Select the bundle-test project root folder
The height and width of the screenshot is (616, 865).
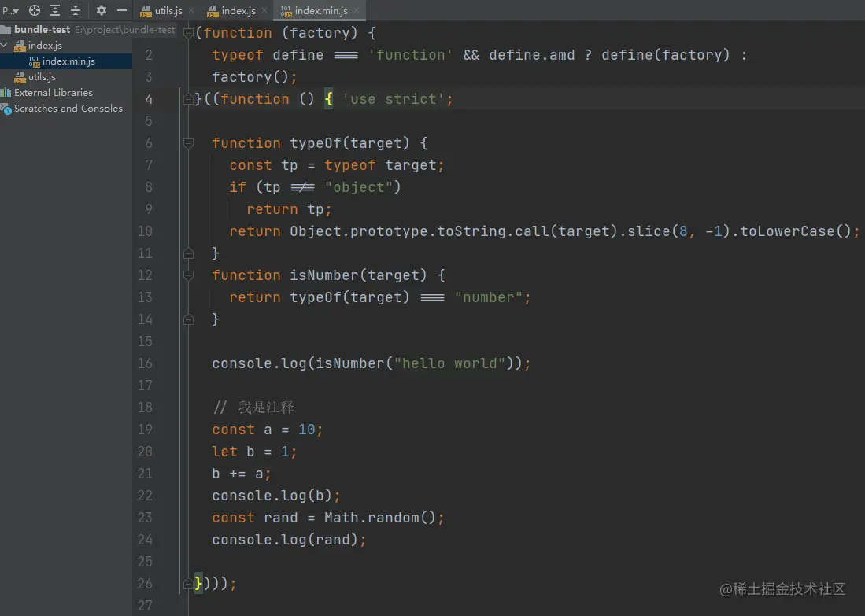42,29
